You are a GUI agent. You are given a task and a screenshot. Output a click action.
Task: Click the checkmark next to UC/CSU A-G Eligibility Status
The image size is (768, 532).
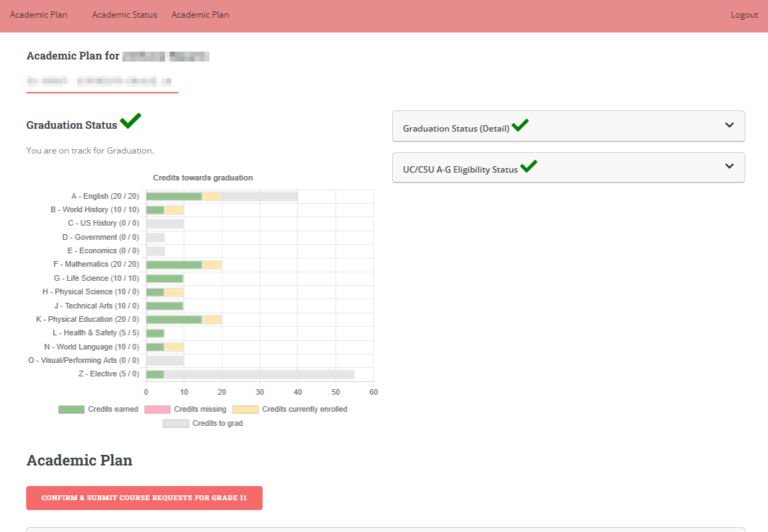click(529, 167)
